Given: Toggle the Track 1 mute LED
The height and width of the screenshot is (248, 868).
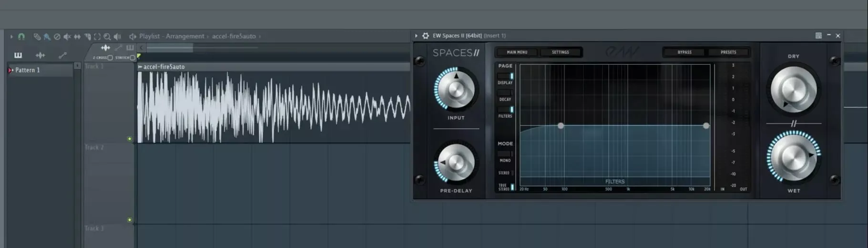Looking at the screenshot, I should (x=130, y=139).
